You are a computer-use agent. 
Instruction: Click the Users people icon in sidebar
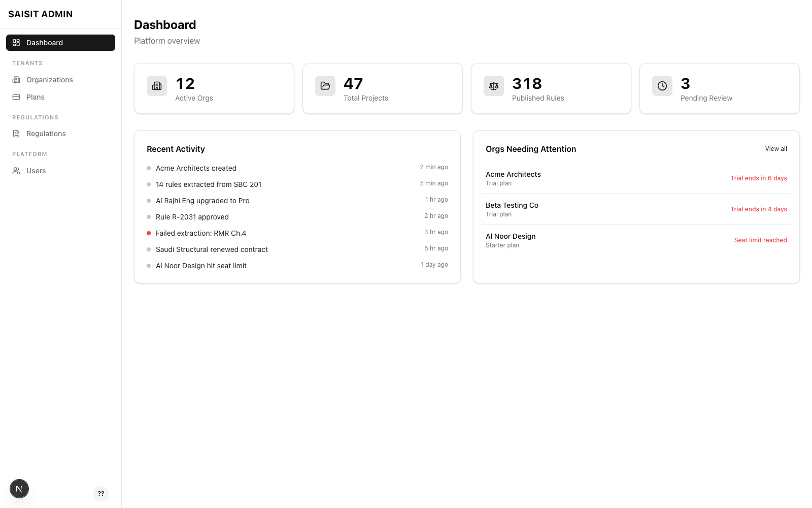16,171
